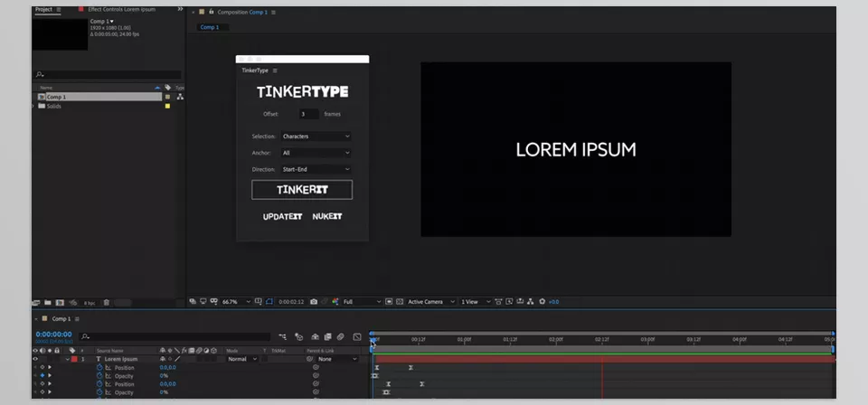Click the viewer current time 0:00:02:12

291,302
